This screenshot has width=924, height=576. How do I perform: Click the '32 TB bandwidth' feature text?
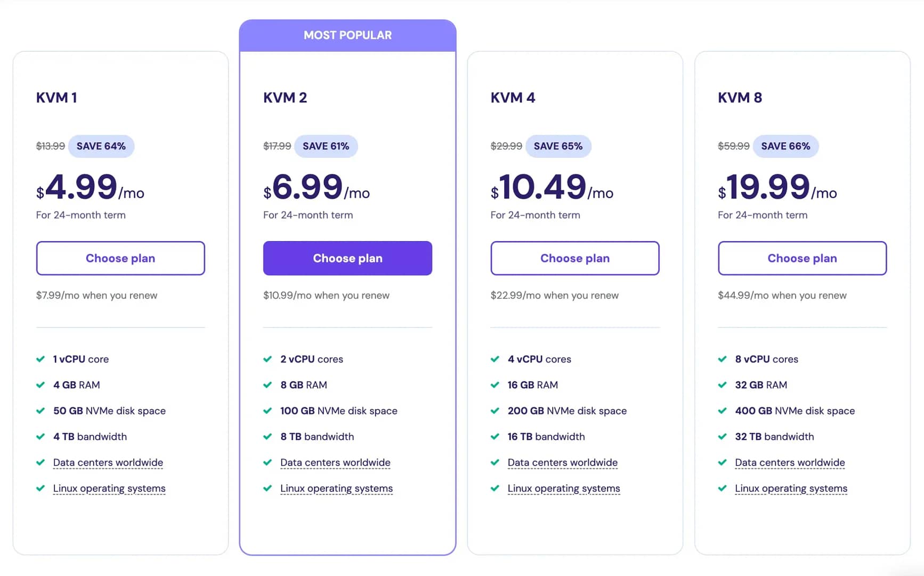(774, 436)
